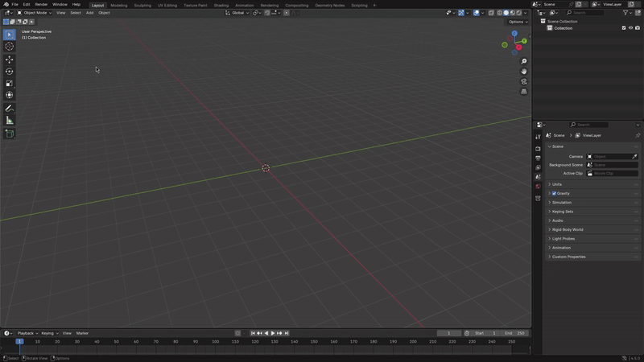The height and width of the screenshot is (362, 644).
Task: Collapse the Scene panel
Action: click(x=592, y=146)
